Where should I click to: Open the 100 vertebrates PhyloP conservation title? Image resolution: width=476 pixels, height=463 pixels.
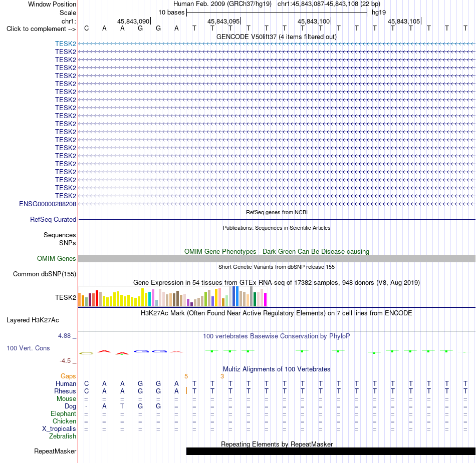point(277,336)
